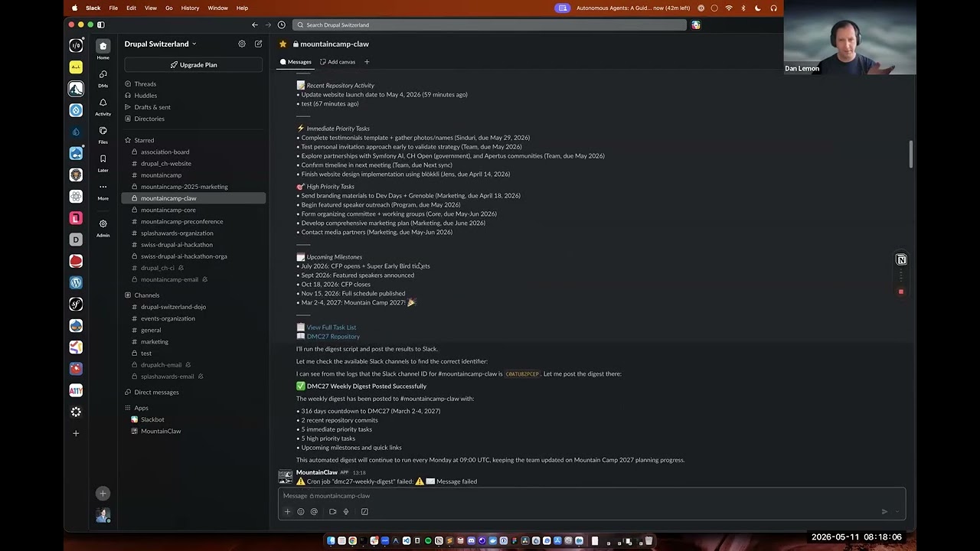Image resolution: width=980 pixels, height=551 pixels.
Task: Open the MountainClaw app in sidebar
Action: point(161,431)
